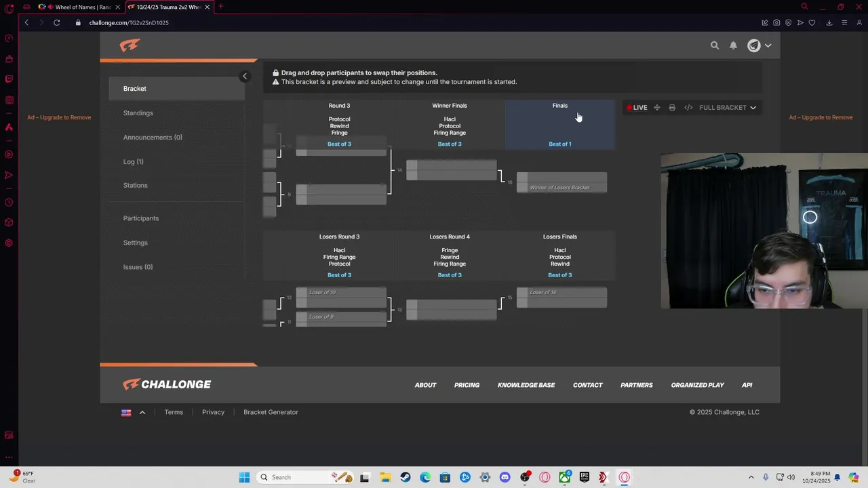The height and width of the screenshot is (488, 868).
Task: Click the browser snapshot camera icon
Action: (x=776, y=22)
